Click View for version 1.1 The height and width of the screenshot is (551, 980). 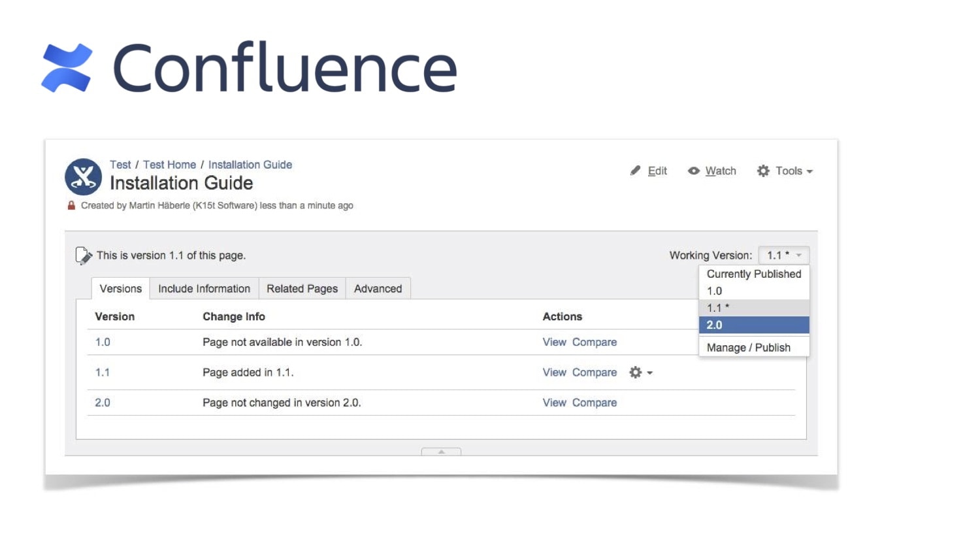(x=554, y=373)
